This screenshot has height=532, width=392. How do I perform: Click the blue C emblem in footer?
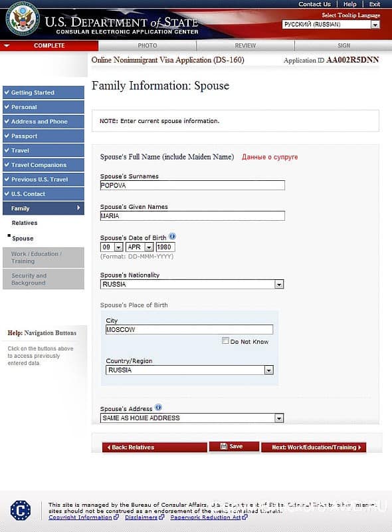pyautogui.click(x=21, y=510)
